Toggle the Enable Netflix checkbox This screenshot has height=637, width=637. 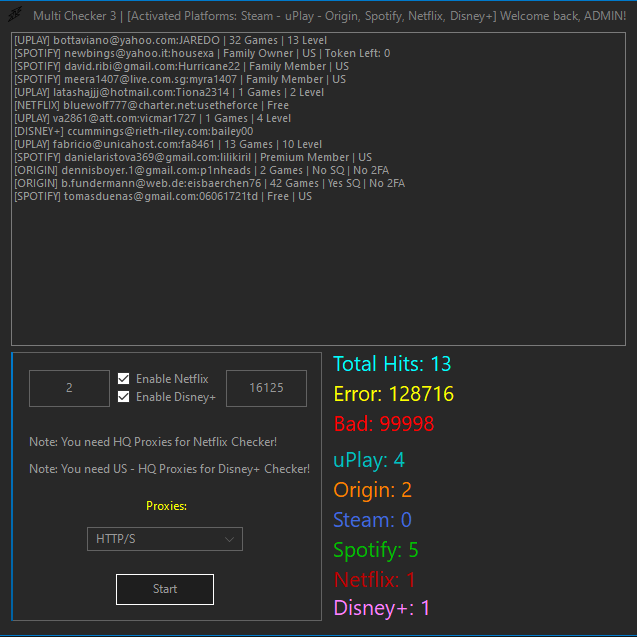124,379
